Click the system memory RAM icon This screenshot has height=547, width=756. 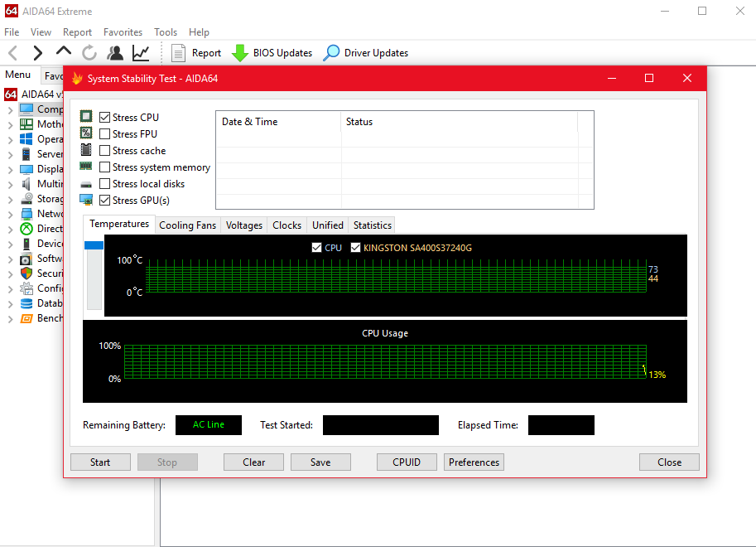(x=86, y=166)
